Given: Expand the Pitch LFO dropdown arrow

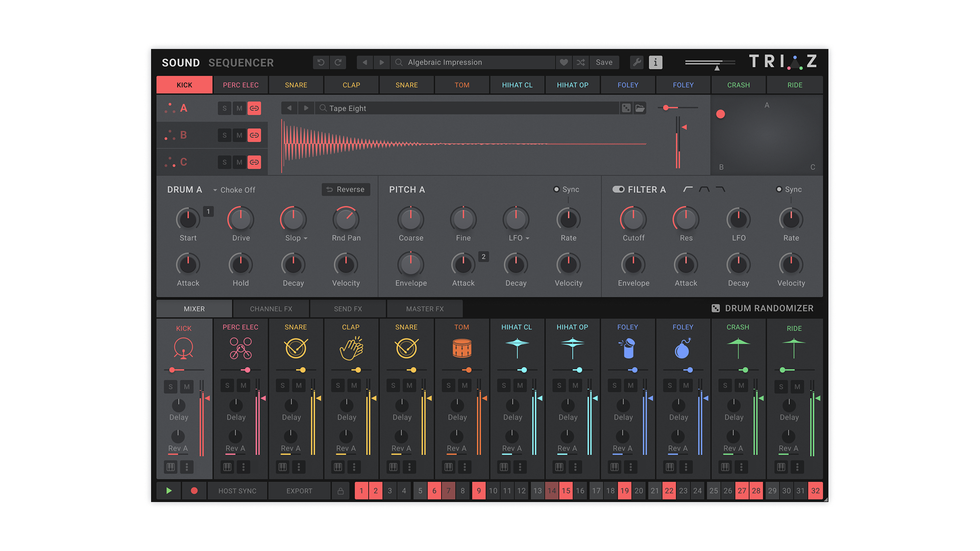Looking at the screenshot, I should 527,238.
